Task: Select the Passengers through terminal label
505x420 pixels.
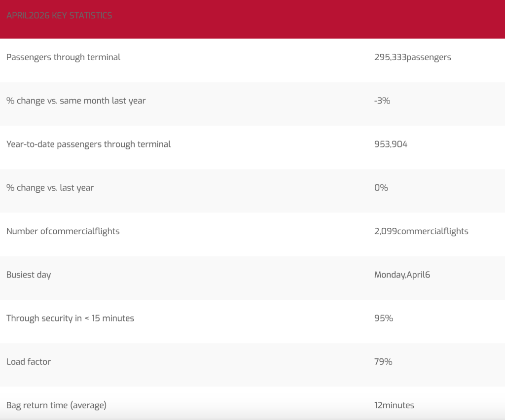Action: tap(64, 57)
